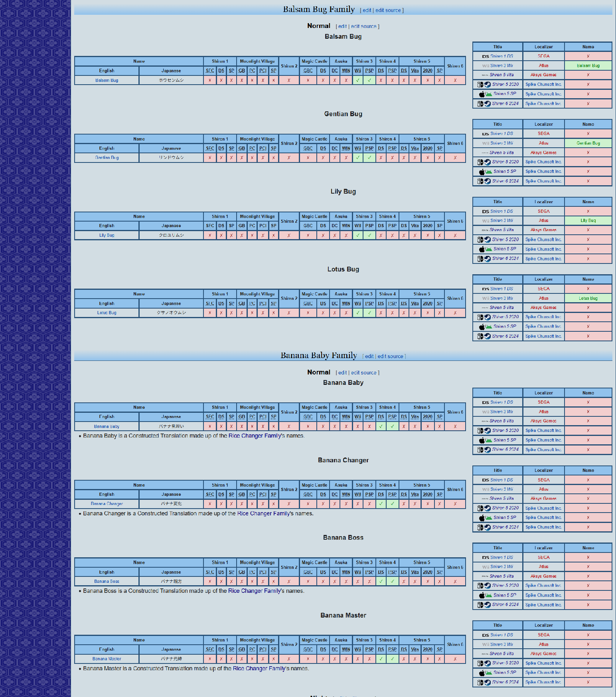Click the Apple icon in Lily Bug's localizer table
The width and height of the screenshot is (616, 697).
(482, 249)
